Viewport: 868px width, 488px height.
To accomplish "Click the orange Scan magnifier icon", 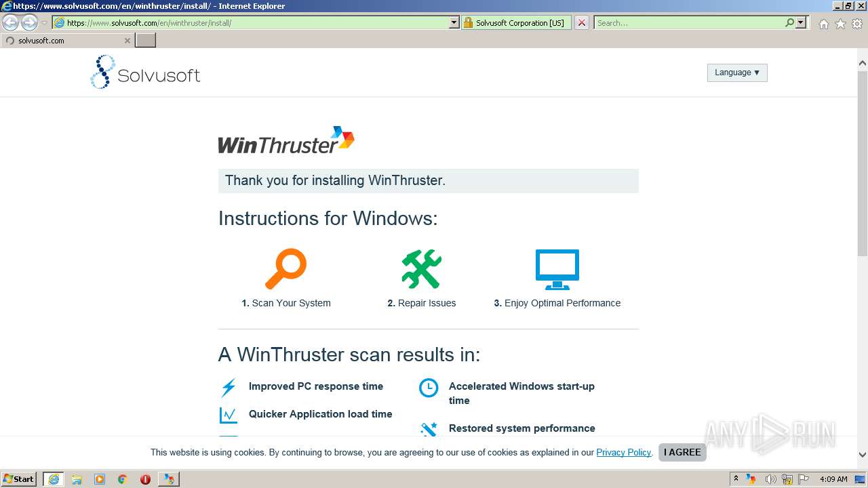I will [x=285, y=269].
